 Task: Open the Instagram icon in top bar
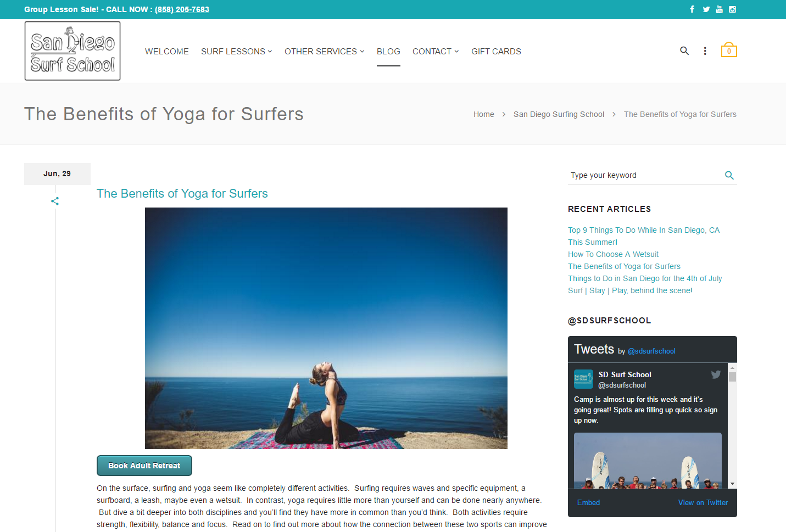coord(733,9)
